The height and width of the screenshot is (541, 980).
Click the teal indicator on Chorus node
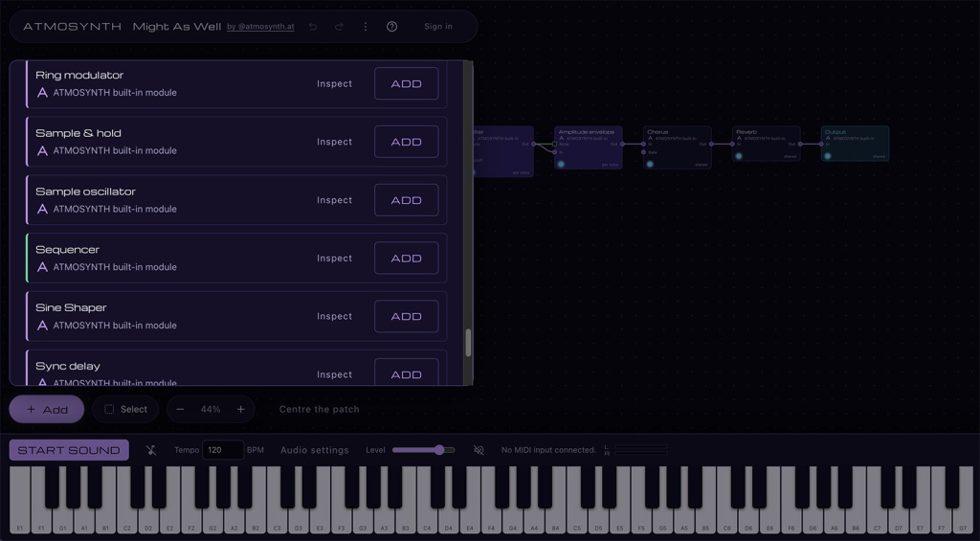(650, 165)
